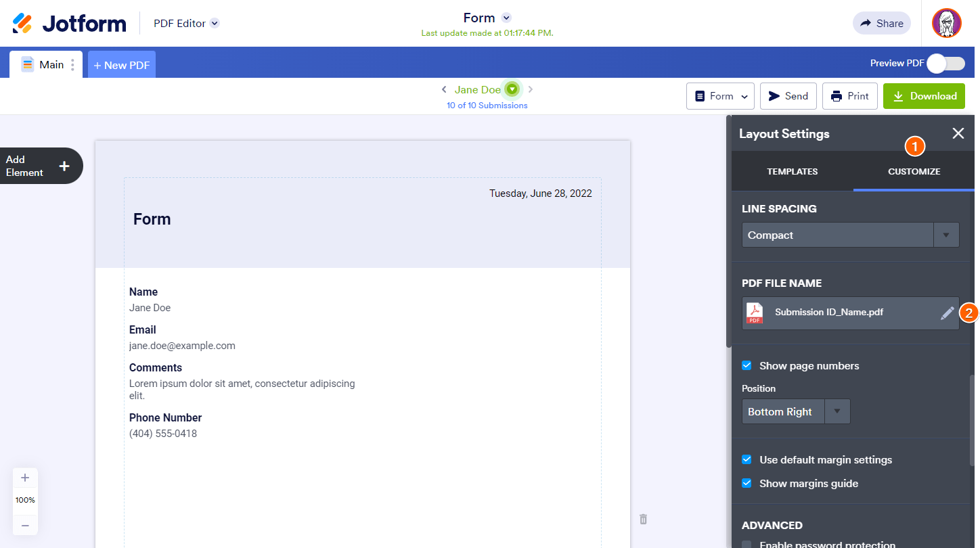The height and width of the screenshot is (548, 980).
Task: Open the Bottom Right position dropdown
Action: (796, 411)
